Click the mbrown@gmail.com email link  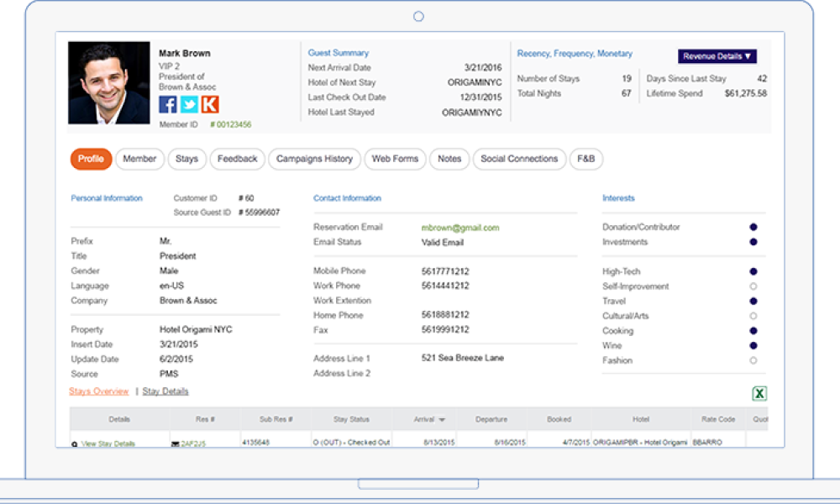coord(460,228)
